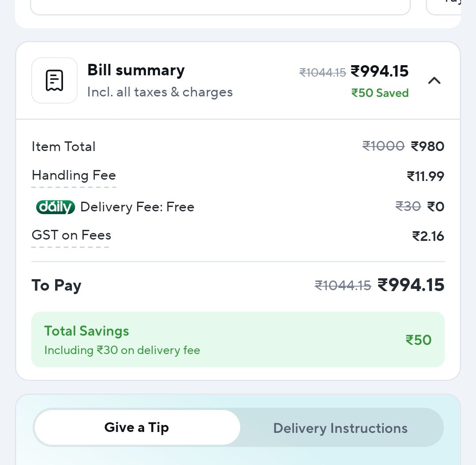The image size is (476, 465).
Task: Tap the green ₹50 Saved label
Action: (x=380, y=93)
